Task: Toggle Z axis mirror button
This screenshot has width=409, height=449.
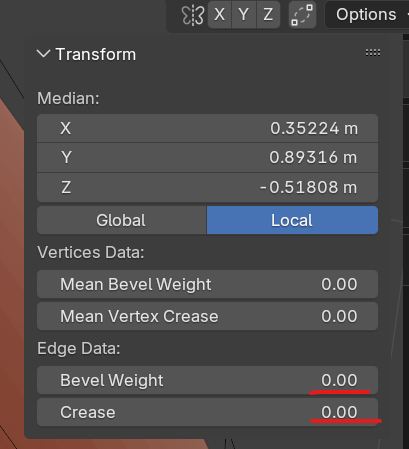Action: point(268,15)
